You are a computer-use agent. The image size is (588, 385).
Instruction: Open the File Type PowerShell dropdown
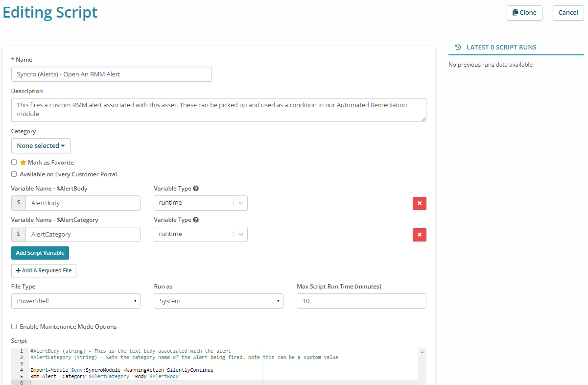coord(75,301)
